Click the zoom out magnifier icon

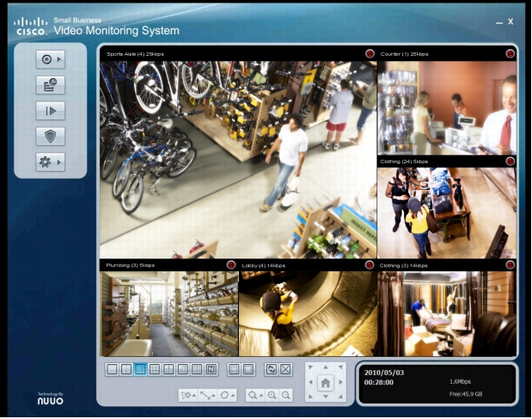tap(286, 395)
